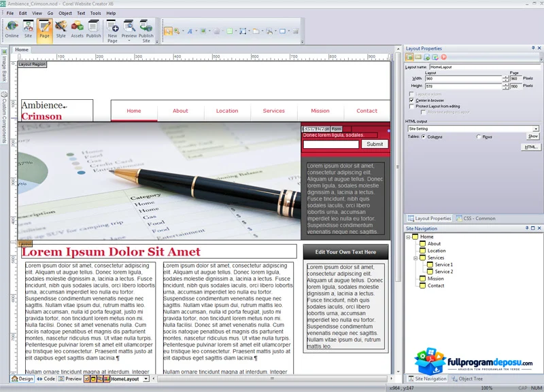Viewport: 544px width, 392px height.
Task: Collapse the Home tree node
Action: (x=409, y=236)
